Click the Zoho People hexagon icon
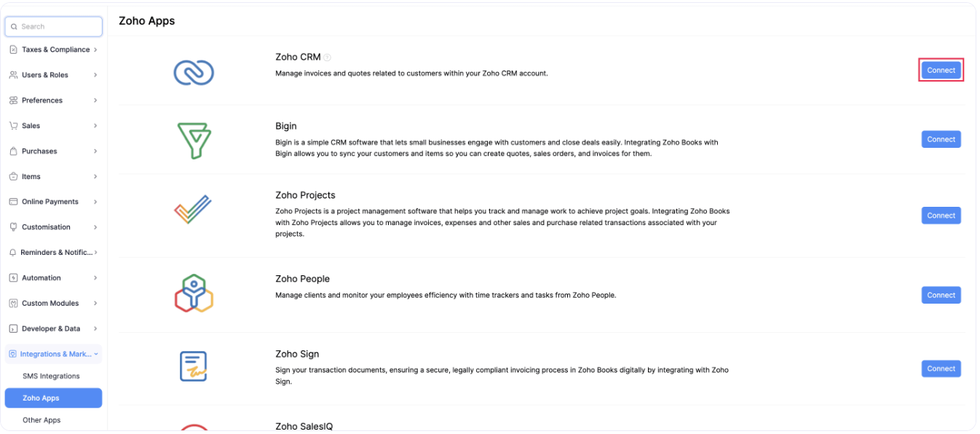 click(x=193, y=293)
